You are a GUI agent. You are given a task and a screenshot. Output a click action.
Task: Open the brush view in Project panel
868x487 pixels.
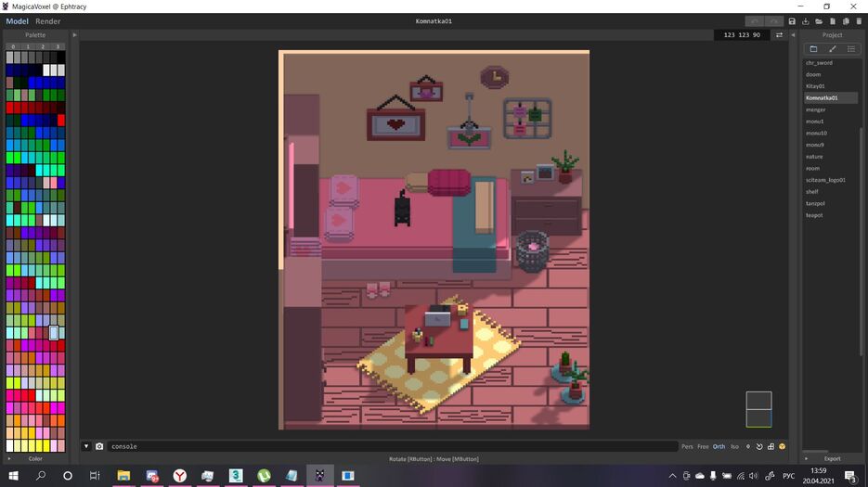pos(833,48)
